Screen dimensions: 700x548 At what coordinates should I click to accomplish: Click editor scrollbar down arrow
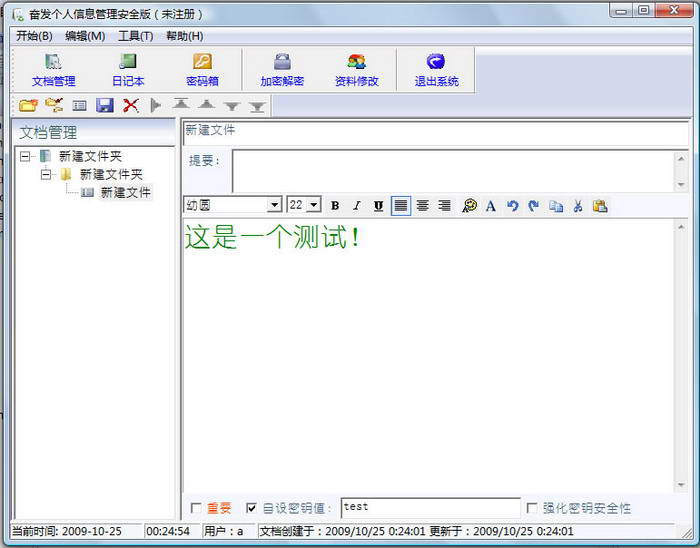point(681,485)
